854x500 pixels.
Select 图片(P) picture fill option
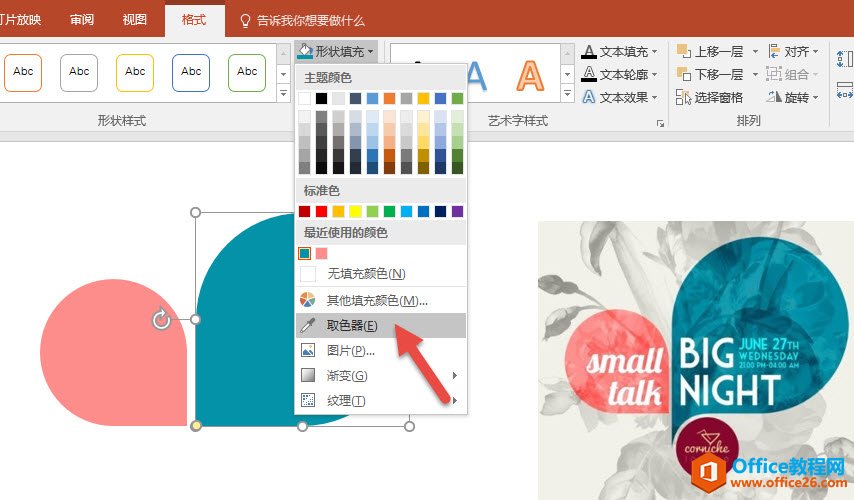(381, 350)
